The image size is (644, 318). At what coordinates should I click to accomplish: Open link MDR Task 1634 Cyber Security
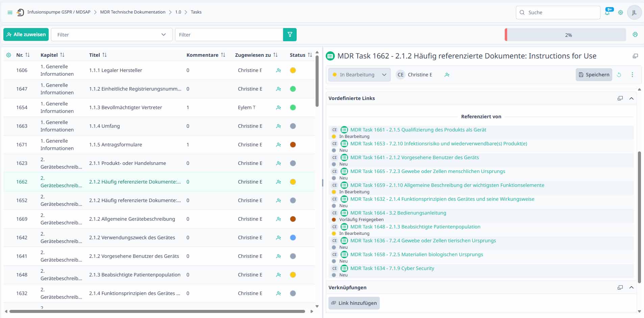392,268
